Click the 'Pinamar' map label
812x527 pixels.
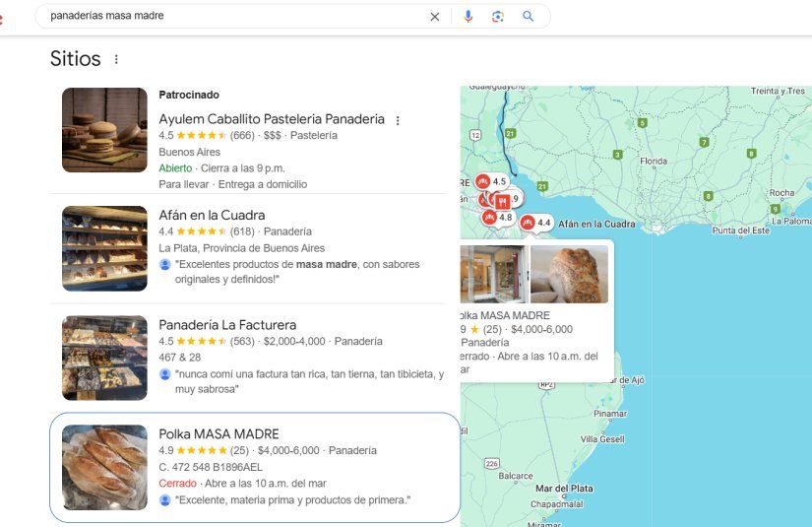point(610,414)
